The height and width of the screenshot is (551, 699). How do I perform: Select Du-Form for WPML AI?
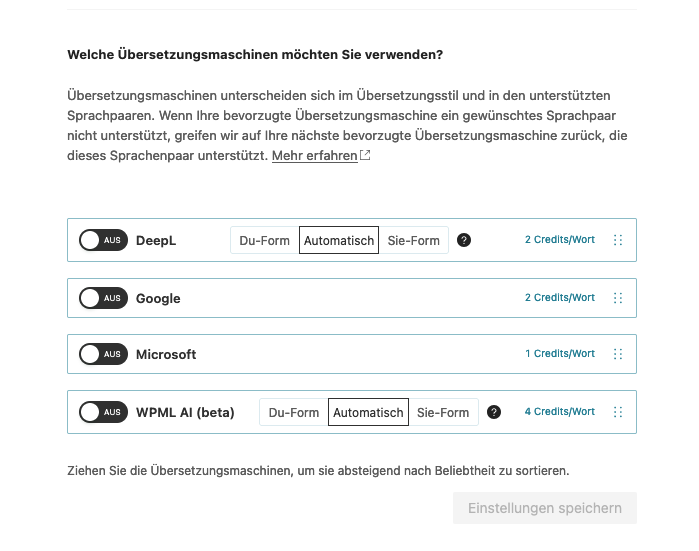coord(294,412)
